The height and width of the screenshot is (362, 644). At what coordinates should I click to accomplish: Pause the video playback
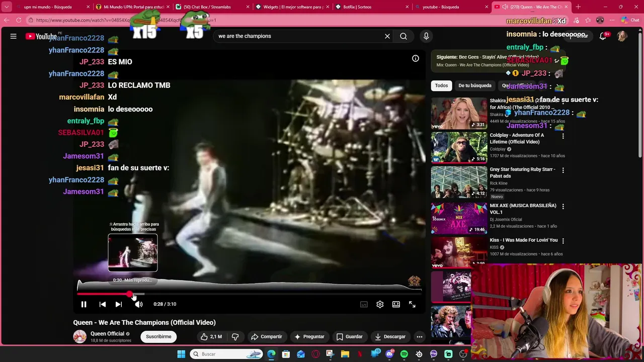(84, 304)
